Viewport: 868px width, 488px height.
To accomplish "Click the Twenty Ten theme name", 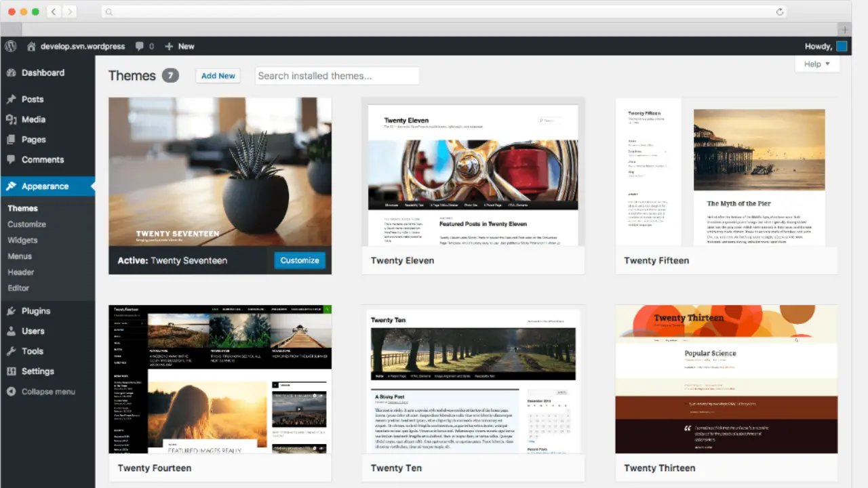I will click(x=396, y=468).
